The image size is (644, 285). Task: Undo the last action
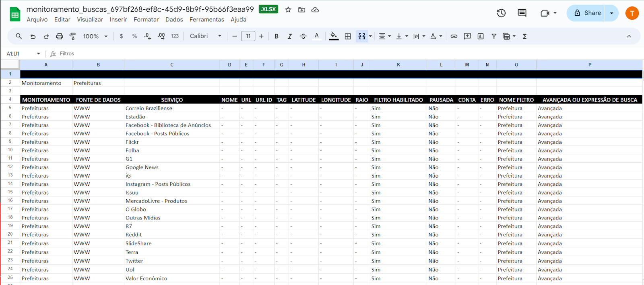33,36
